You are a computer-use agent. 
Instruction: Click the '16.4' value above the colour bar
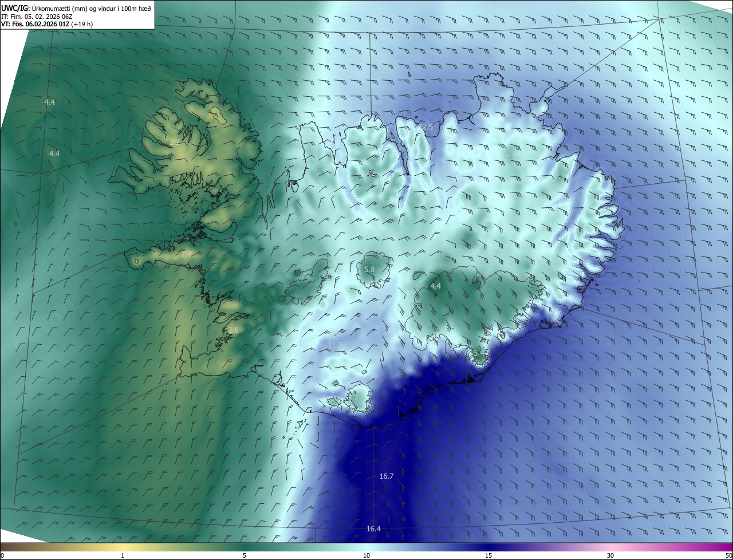pos(373,529)
